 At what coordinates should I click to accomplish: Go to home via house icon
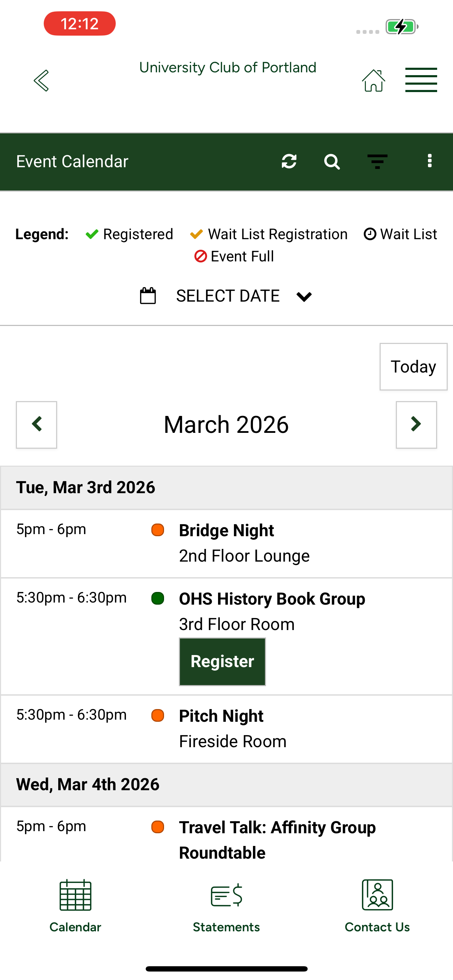[374, 80]
